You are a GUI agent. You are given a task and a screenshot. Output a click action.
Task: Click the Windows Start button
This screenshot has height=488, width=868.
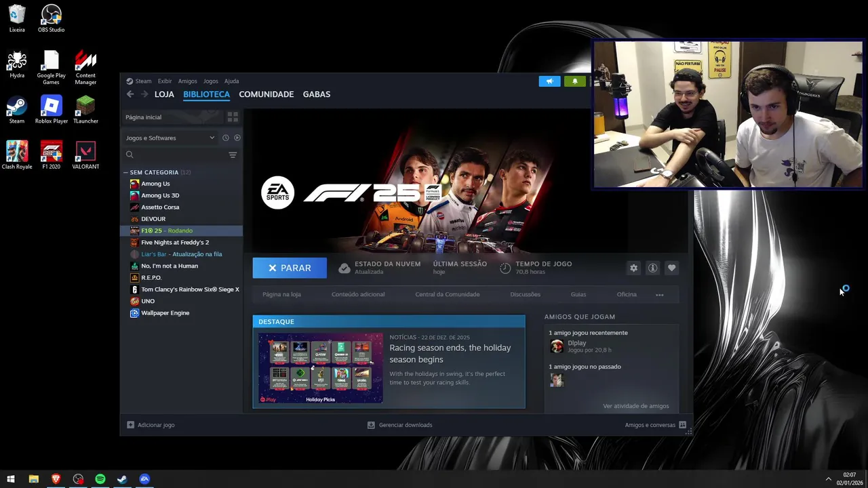(x=10, y=479)
